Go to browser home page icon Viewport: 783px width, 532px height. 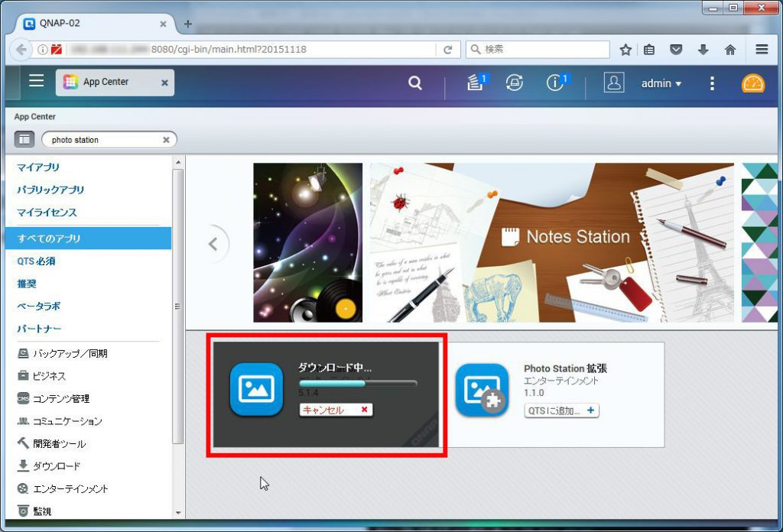pos(730,50)
